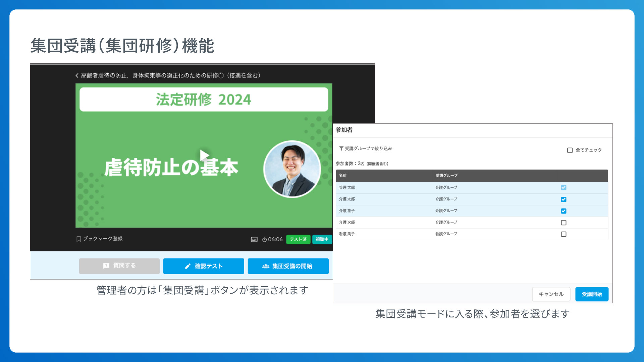Click the 視聴中 status badge

pyautogui.click(x=322, y=239)
